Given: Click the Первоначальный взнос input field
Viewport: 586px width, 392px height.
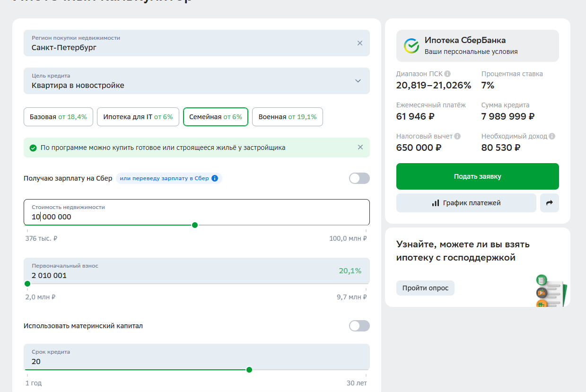Looking at the screenshot, I should point(197,271).
